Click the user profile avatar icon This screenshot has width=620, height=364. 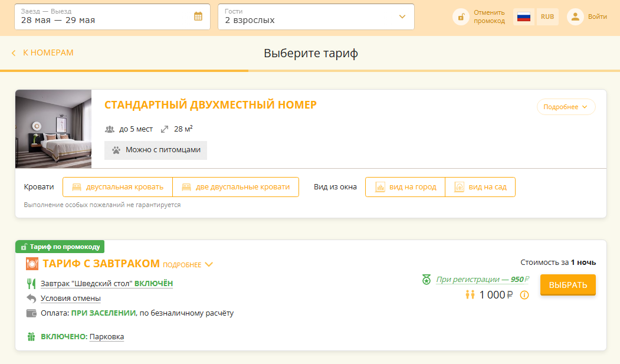575,17
